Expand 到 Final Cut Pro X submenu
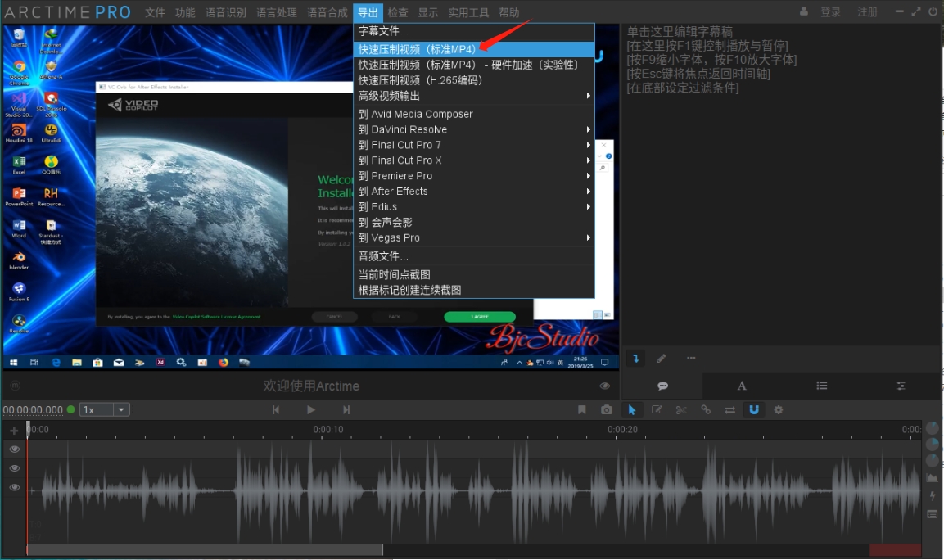 click(474, 160)
